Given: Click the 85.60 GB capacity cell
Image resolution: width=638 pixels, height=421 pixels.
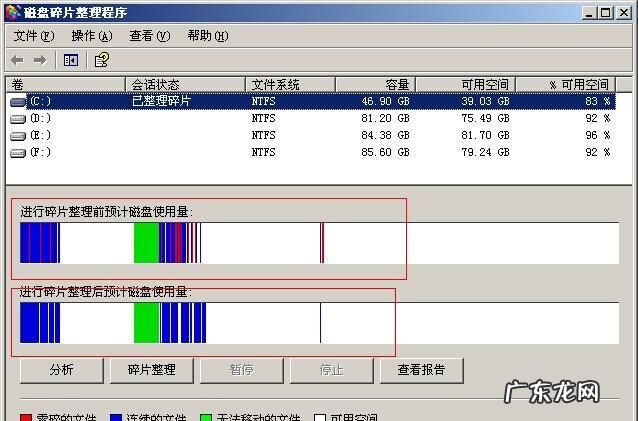Looking at the screenshot, I should tap(385, 153).
